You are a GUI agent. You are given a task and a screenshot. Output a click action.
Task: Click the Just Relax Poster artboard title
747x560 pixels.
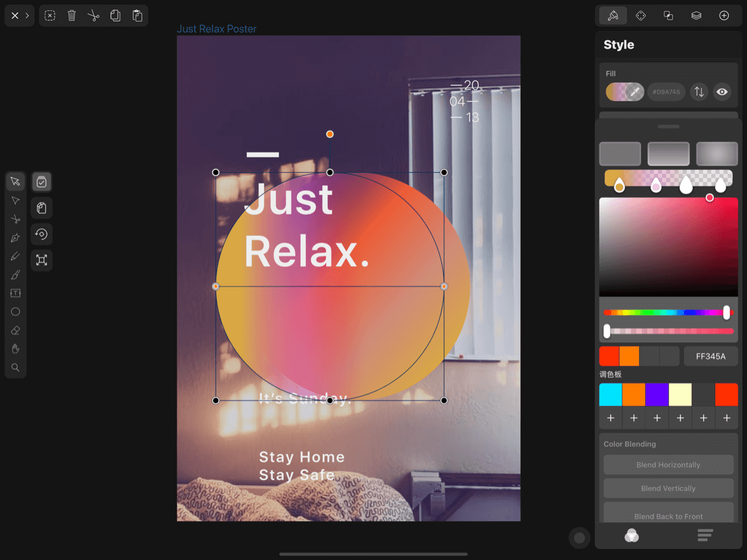(x=217, y=29)
